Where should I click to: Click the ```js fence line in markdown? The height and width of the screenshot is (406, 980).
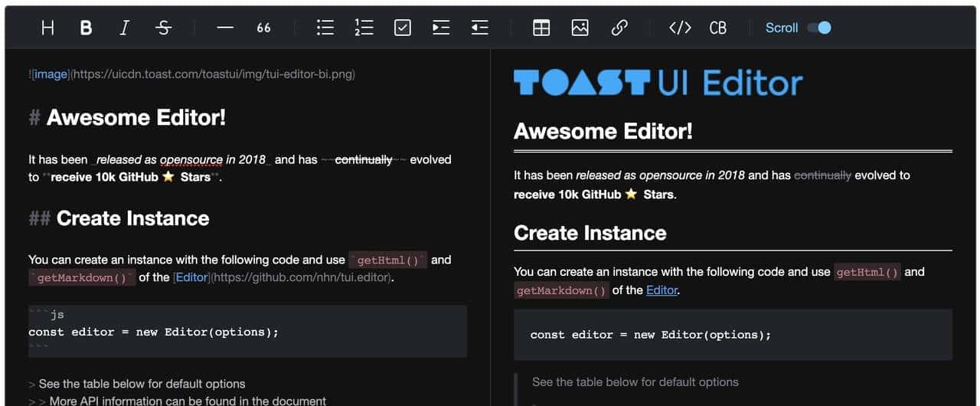[47, 314]
